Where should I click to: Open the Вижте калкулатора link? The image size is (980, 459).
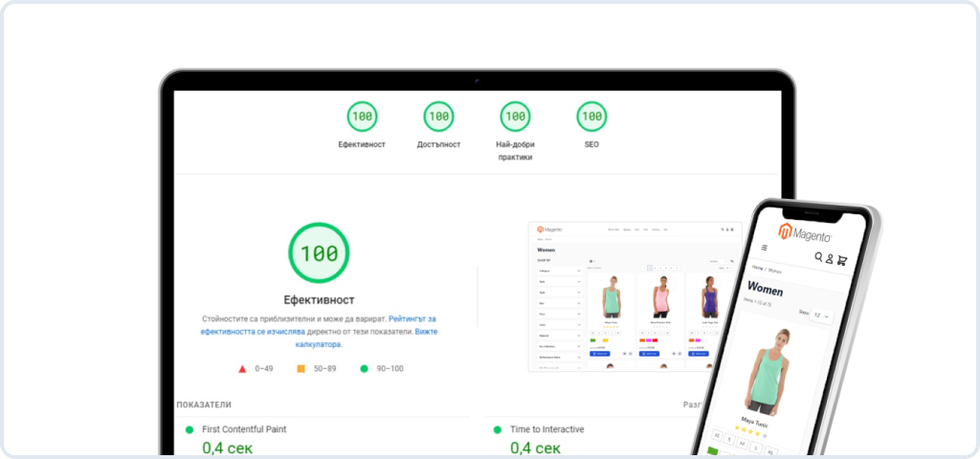(367, 338)
